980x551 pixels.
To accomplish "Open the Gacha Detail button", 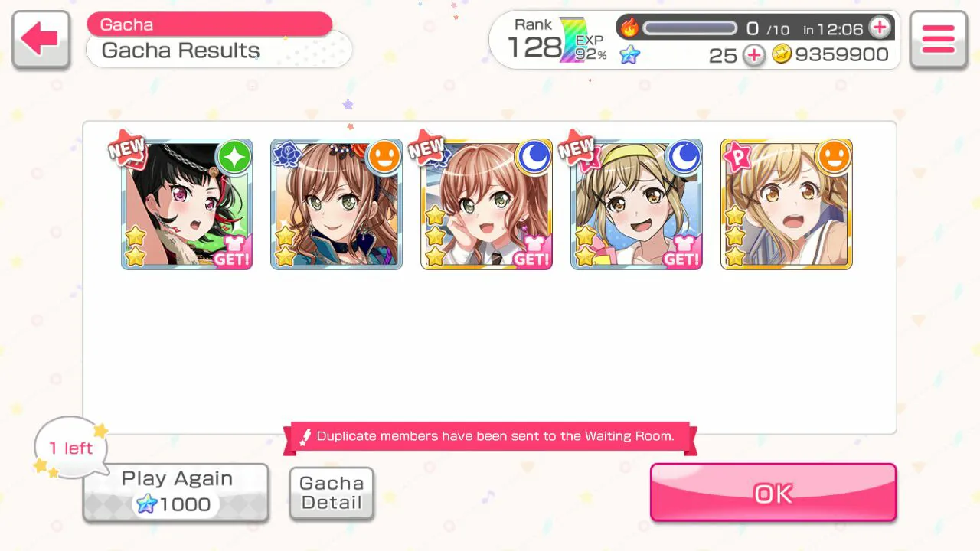I will [x=332, y=494].
